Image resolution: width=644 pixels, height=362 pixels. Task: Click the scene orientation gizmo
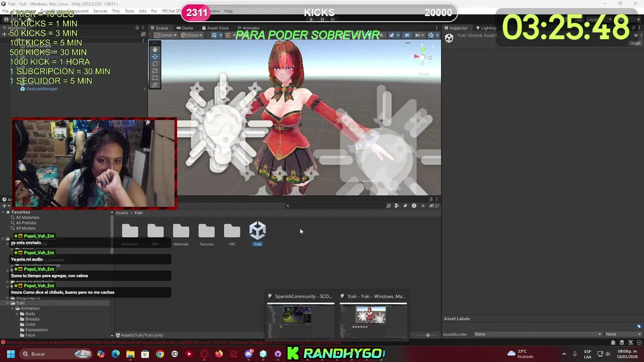click(423, 57)
